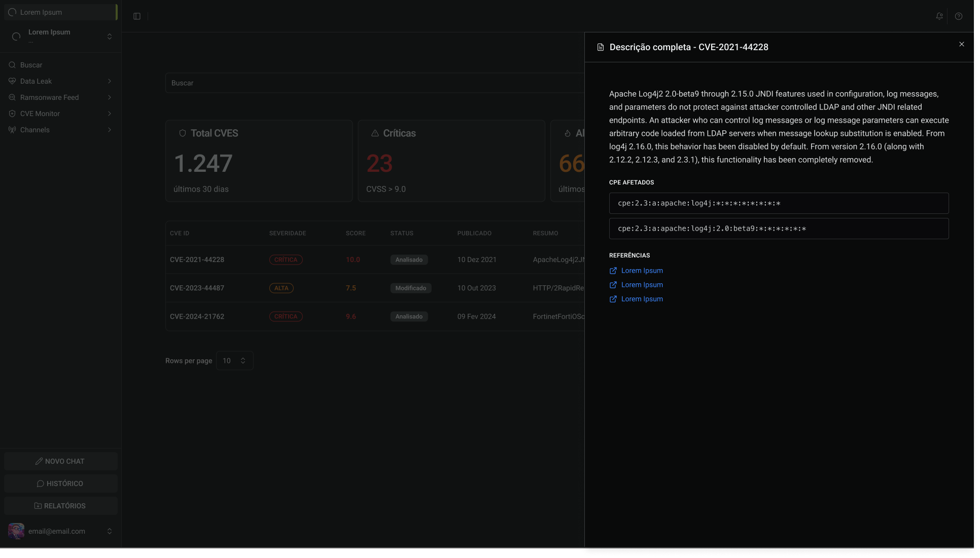Click the Data Leak heart icon
Screen dimensions: 980x558
pyautogui.click(x=12, y=81)
